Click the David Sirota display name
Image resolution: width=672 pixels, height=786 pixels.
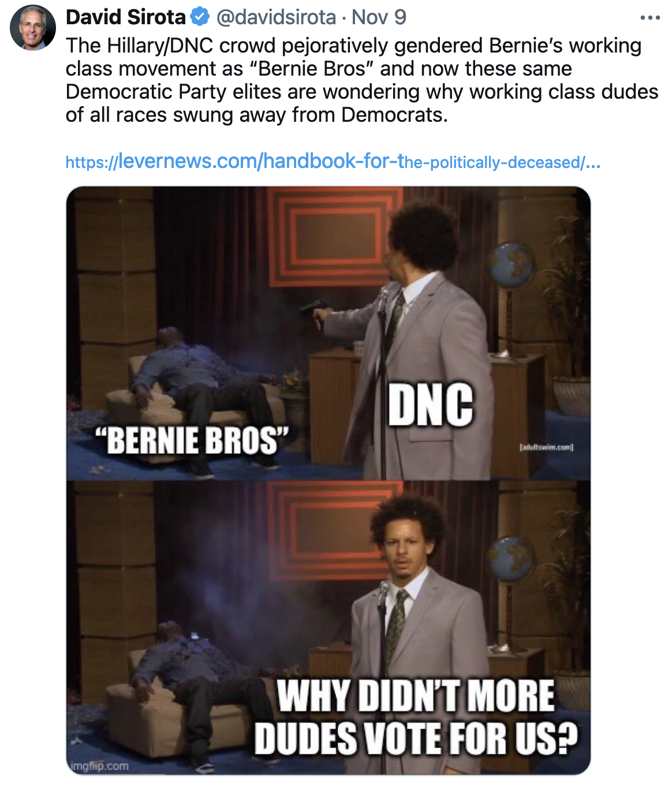(x=126, y=17)
